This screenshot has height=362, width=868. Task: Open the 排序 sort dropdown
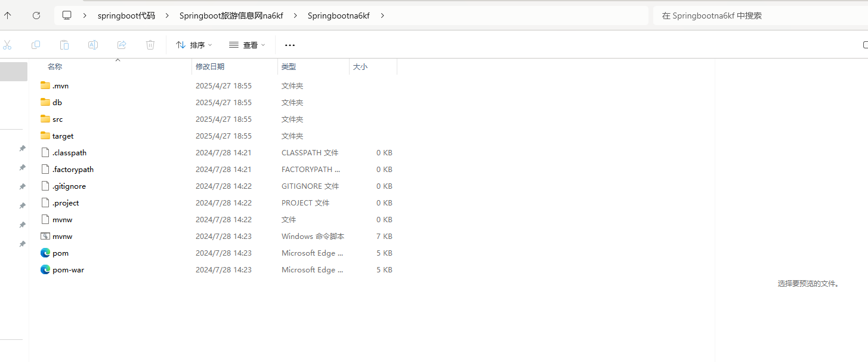(x=194, y=45)
